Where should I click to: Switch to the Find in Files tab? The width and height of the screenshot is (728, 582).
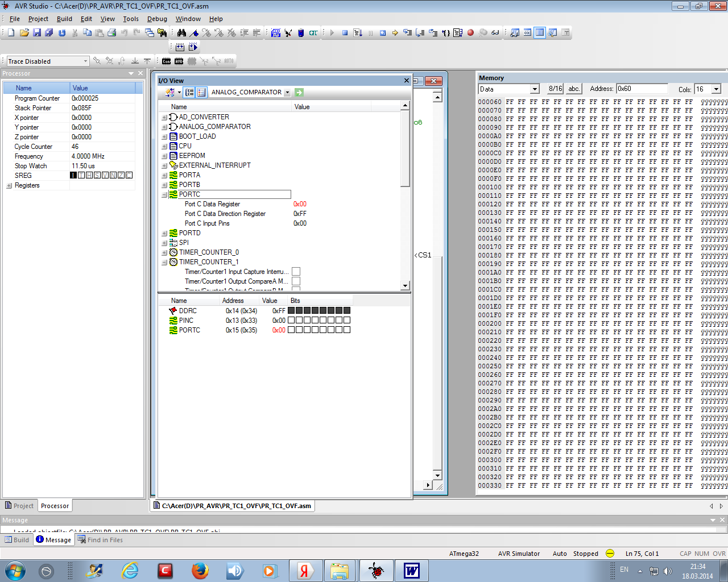point(100,540)
